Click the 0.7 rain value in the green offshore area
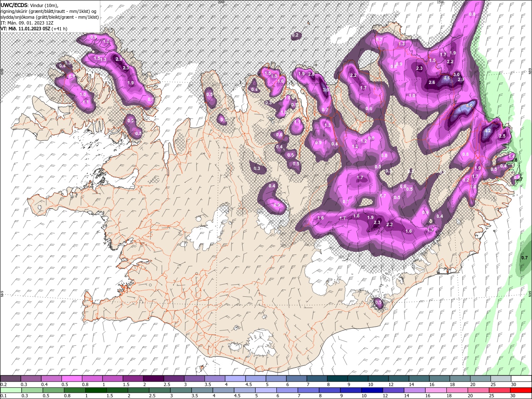 [525, 258]
